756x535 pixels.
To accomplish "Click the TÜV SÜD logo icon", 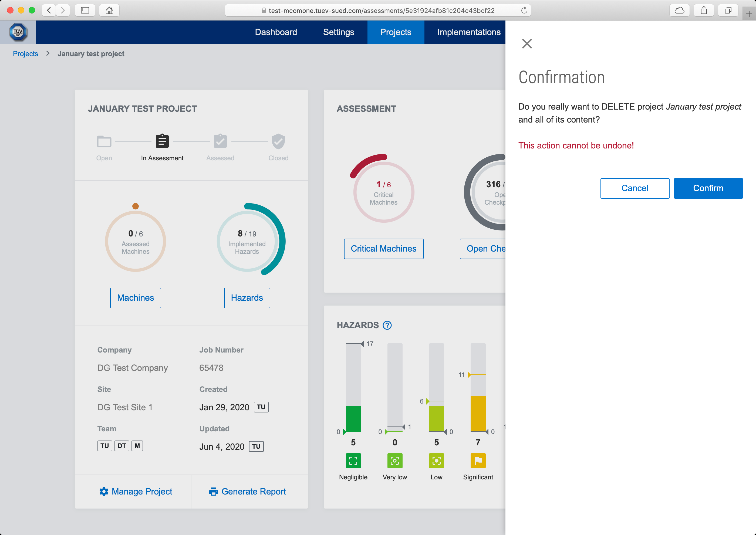I will point(18,32).
